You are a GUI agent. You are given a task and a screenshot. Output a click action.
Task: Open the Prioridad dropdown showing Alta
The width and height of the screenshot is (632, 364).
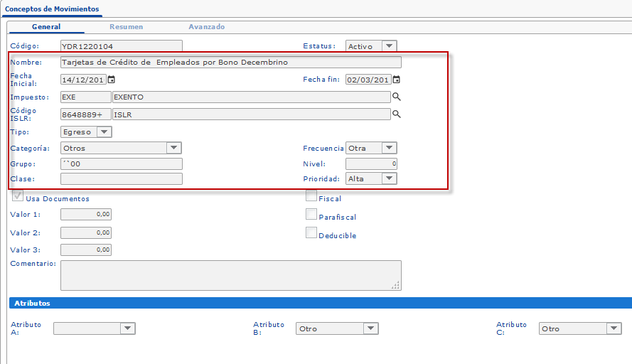(371, 178)
